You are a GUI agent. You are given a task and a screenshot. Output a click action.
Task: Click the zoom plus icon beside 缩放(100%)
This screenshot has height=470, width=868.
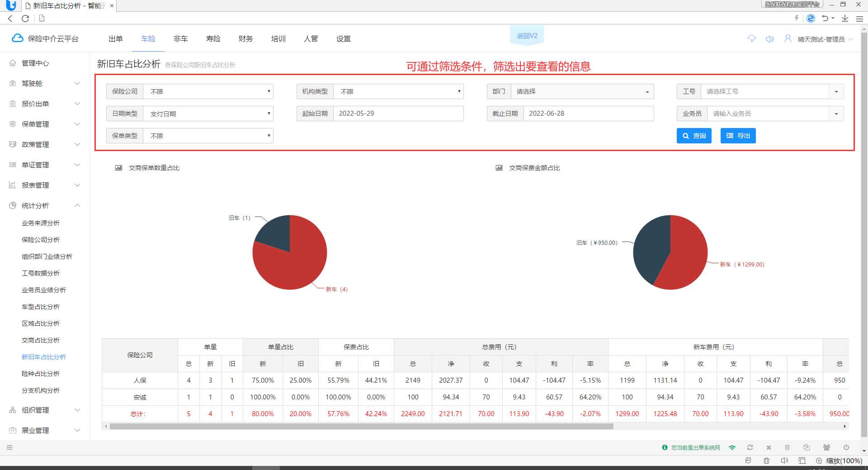(x=819, y=461)
